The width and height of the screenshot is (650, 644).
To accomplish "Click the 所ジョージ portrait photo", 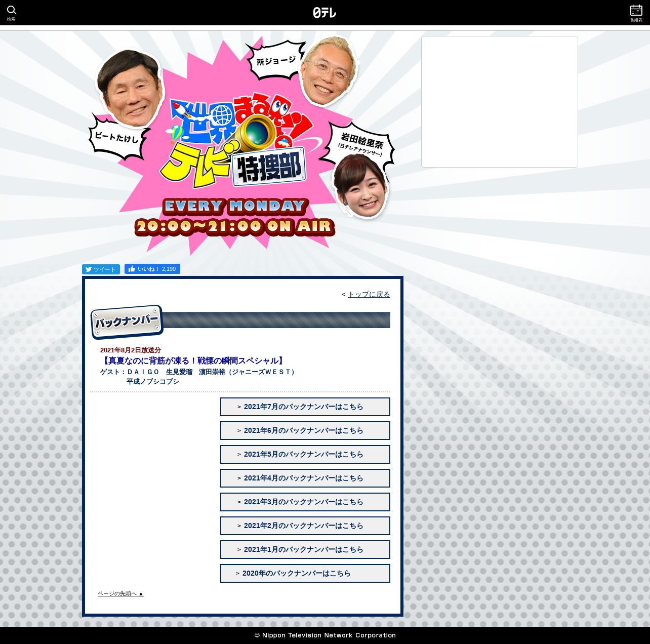I will tap(329, 71).
